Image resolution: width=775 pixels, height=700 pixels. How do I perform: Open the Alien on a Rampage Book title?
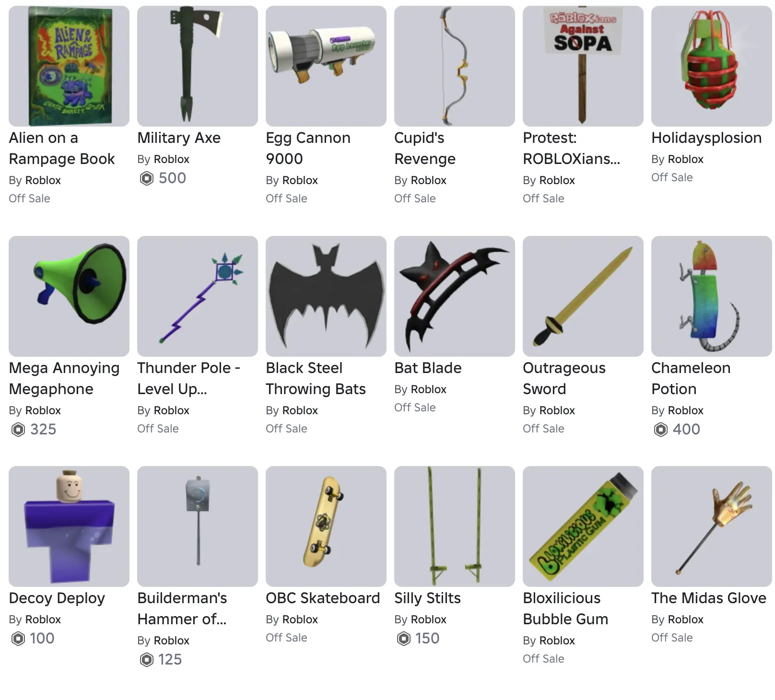pyautogui.click(x=61, y=148)
